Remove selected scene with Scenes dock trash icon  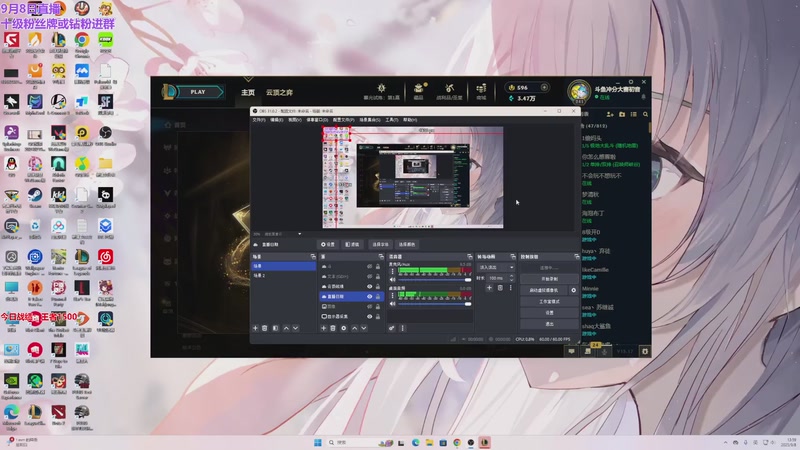pos(265,328)
